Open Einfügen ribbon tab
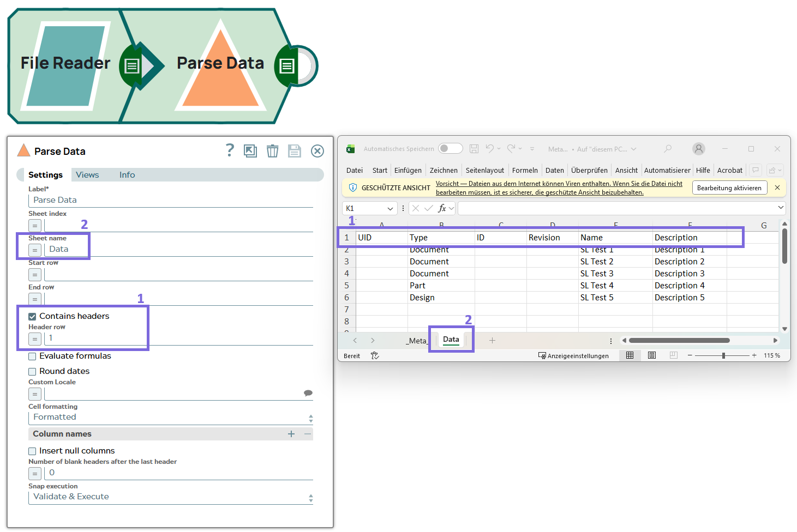 click(x=408, y=170)
